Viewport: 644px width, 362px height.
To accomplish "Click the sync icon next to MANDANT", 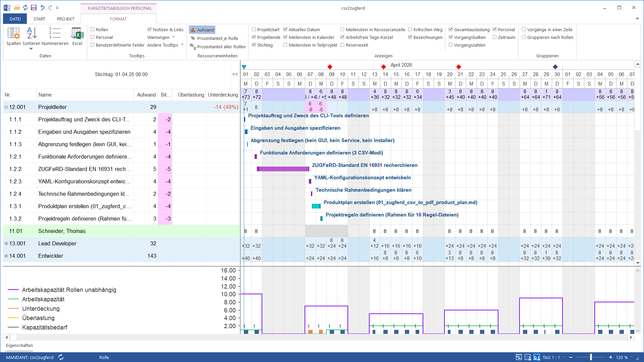I will (61, 357).
